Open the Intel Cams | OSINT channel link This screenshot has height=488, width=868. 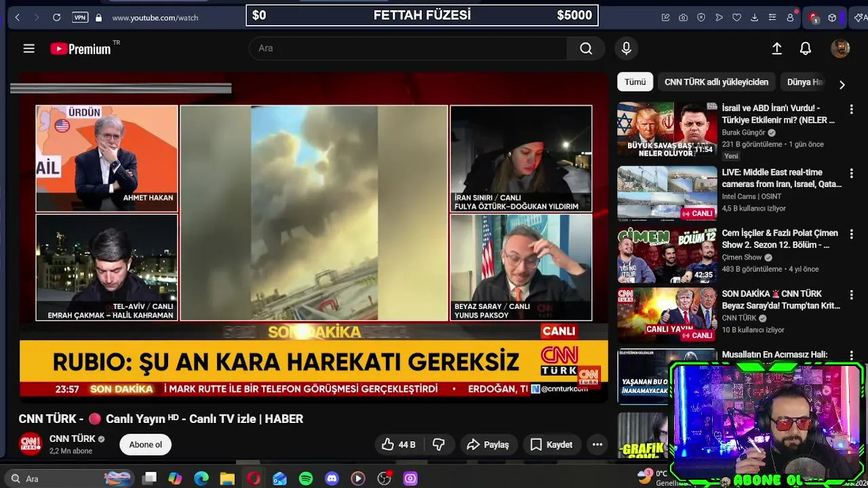(x=753, y=197)
